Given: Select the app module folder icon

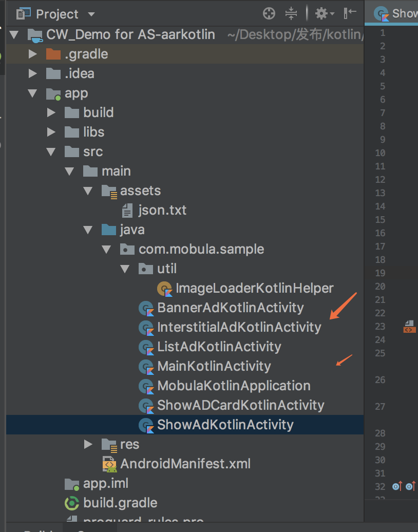Looking at the screenshot, I should [53, 93].
